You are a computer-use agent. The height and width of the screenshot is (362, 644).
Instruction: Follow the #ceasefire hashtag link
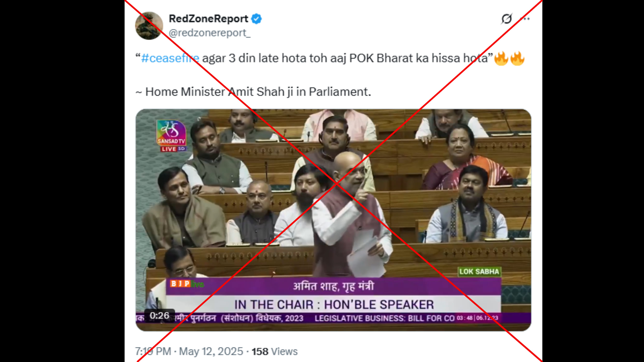pyautogui.click(x=170, y=58)
